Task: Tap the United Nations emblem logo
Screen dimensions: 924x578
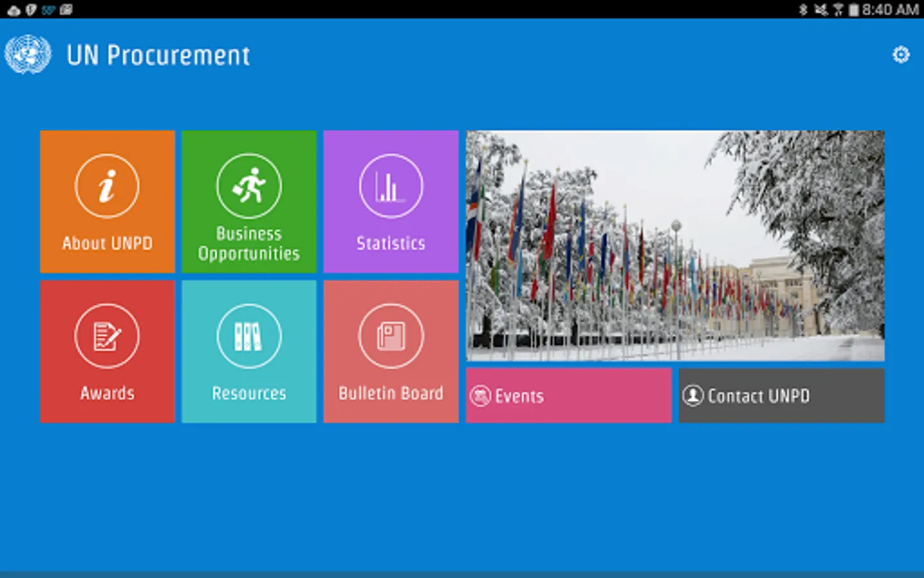Action: 28,55
